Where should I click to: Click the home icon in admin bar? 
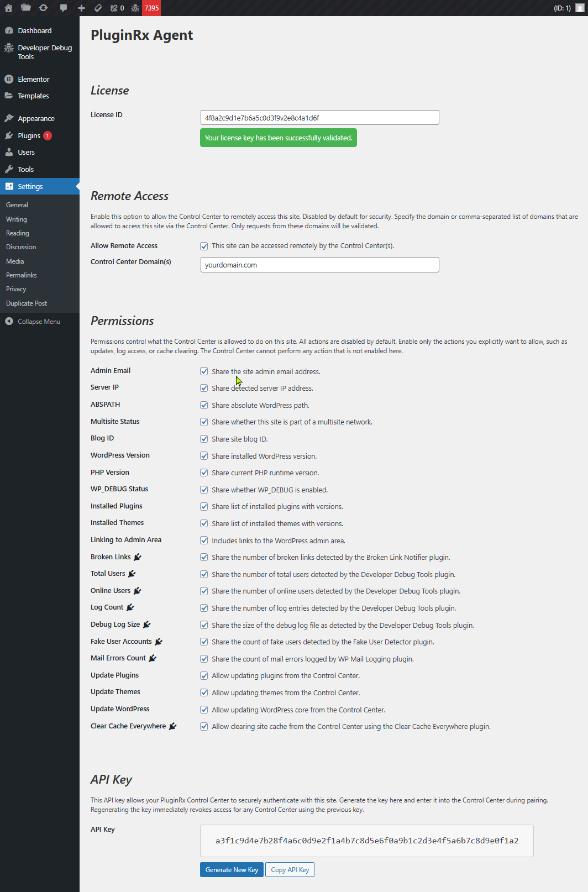(x=8, y=8)
